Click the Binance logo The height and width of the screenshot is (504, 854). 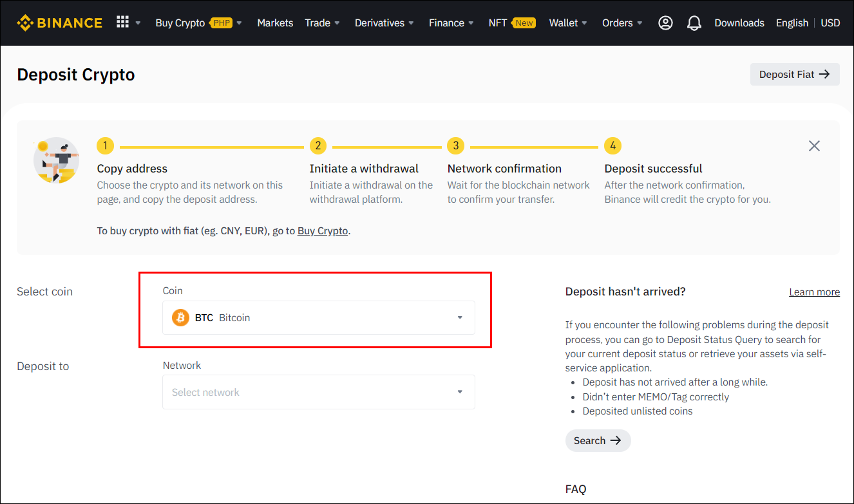(59, 22)
